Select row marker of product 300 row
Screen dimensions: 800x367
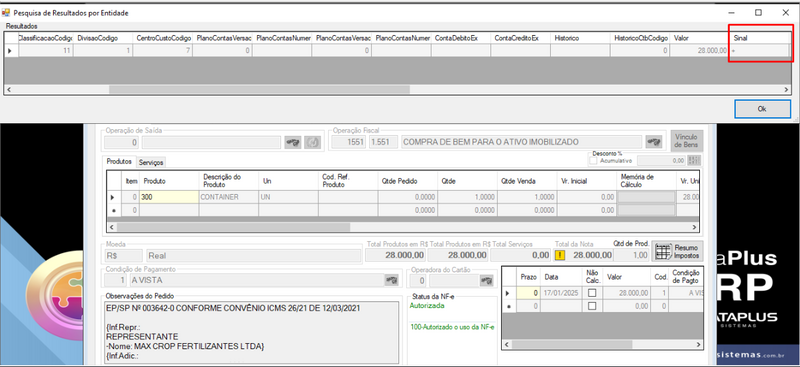(113, 197)
